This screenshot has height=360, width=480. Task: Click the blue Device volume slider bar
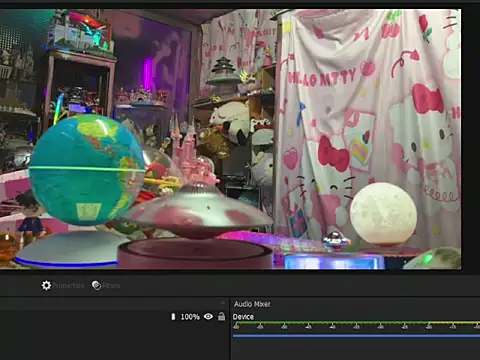pos(356,336)
